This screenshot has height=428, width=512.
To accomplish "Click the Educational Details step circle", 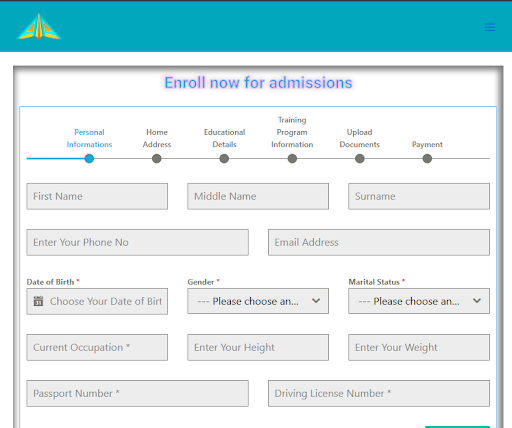I will pos(224,158).
